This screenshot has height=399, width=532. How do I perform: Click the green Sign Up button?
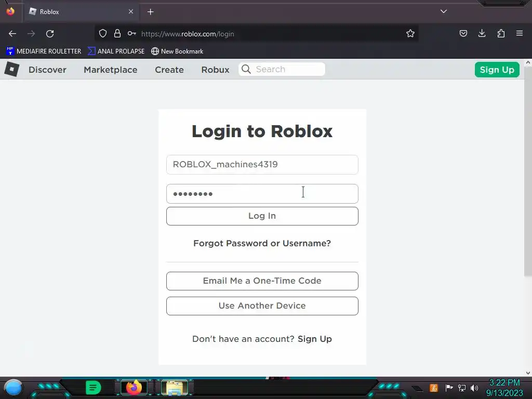[497, 70]
